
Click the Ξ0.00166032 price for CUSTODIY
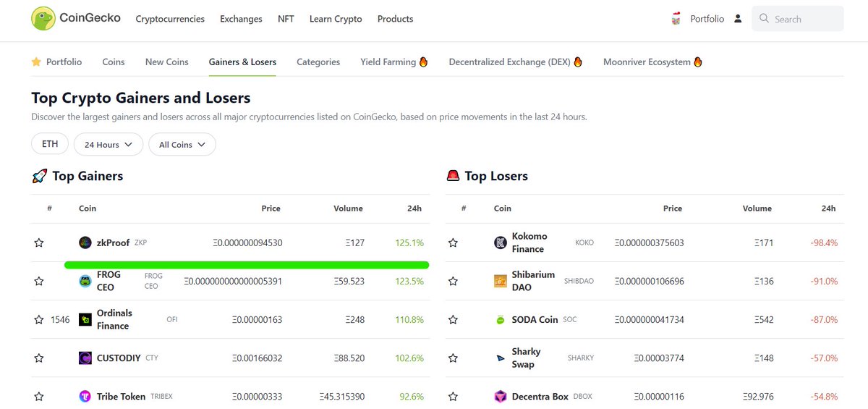click(x=257, y=358)
